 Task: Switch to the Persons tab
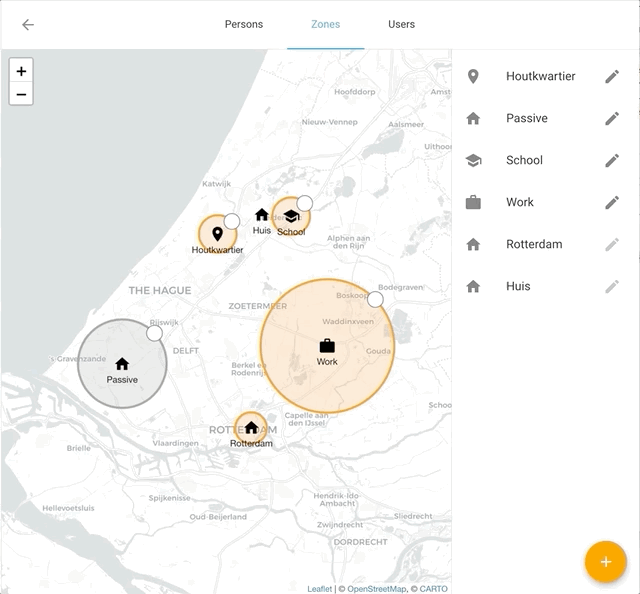point(244,24)
